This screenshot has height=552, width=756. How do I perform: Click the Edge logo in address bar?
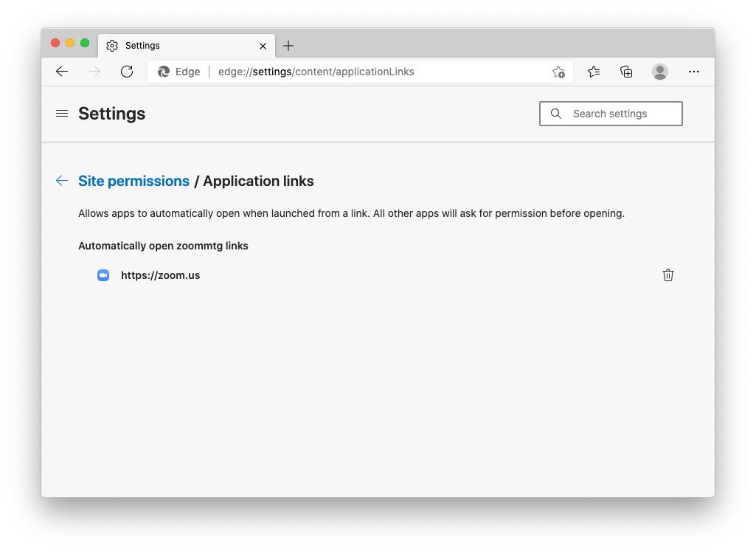164,72
